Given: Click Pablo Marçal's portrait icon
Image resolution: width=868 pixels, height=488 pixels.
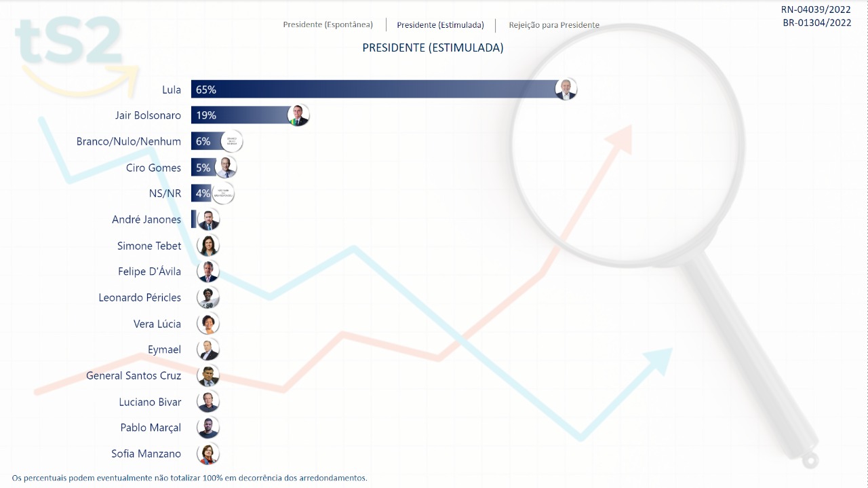Looking at the screenshot, I should point(208,428).
